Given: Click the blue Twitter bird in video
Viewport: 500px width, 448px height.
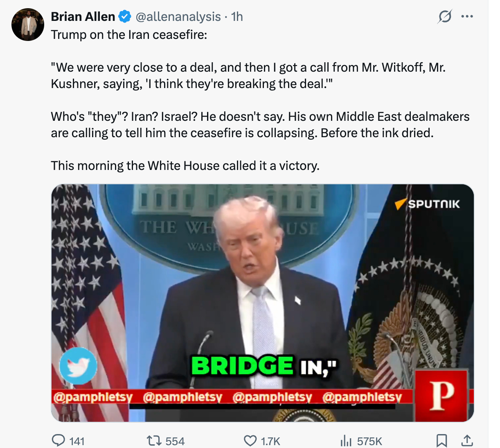Looking at the screenshot, I should click(x=78, y=366).
